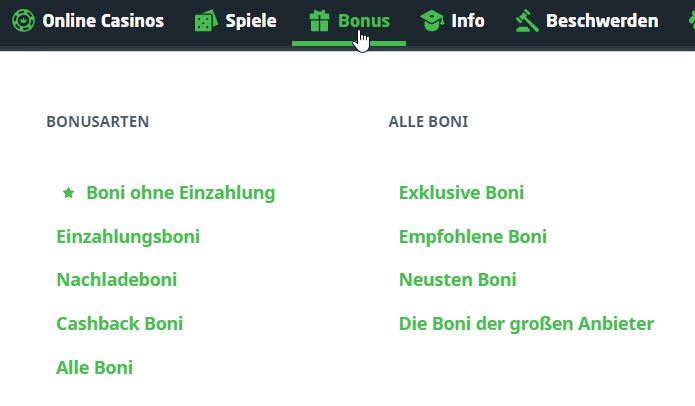
Task: Choose Alle Boni link under Bonusarten
Action: 94,368
